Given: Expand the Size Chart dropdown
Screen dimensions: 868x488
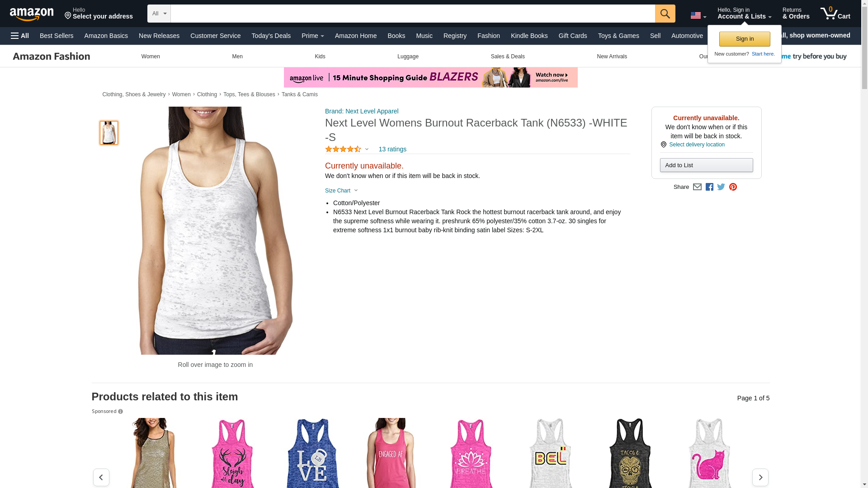Looking at the screenshot, I should (x=341, y=191).
